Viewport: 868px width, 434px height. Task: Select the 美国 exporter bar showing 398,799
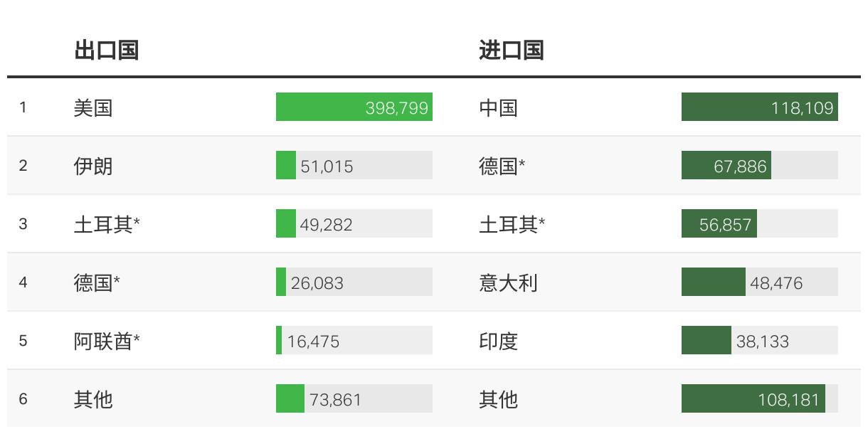click(x=354, y=107)
